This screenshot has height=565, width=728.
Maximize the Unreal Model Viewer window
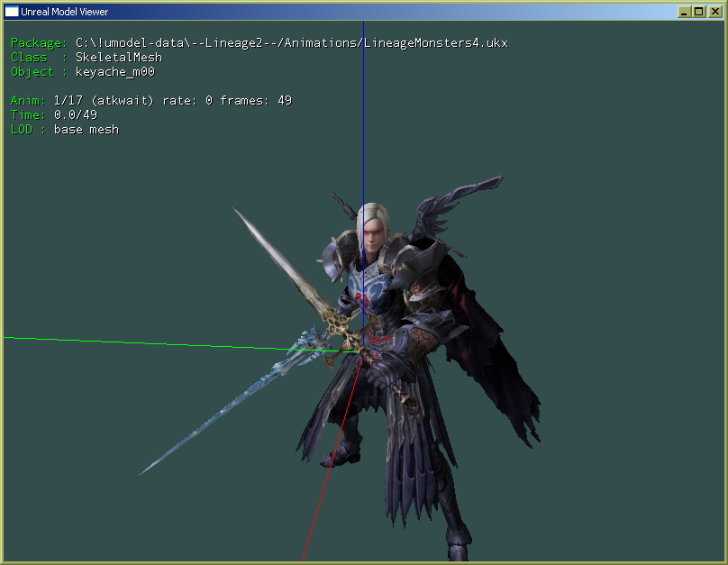pos(699,12)
